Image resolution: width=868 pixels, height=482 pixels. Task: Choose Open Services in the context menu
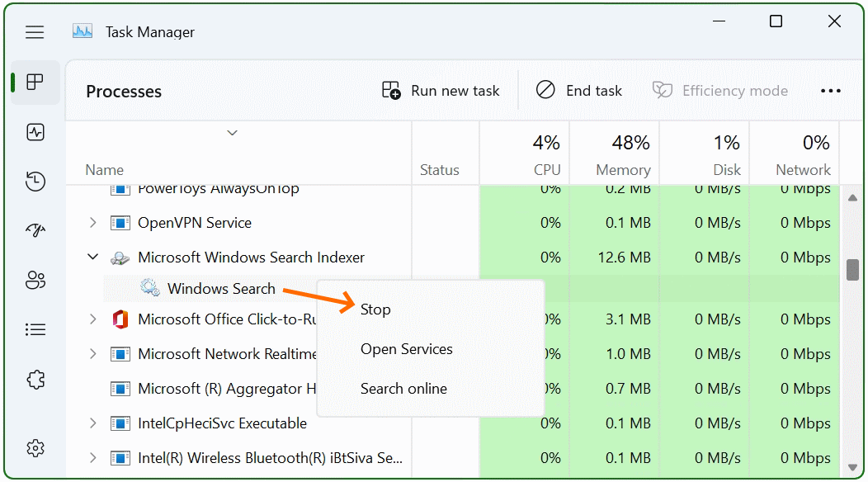[x=406, y=349]
